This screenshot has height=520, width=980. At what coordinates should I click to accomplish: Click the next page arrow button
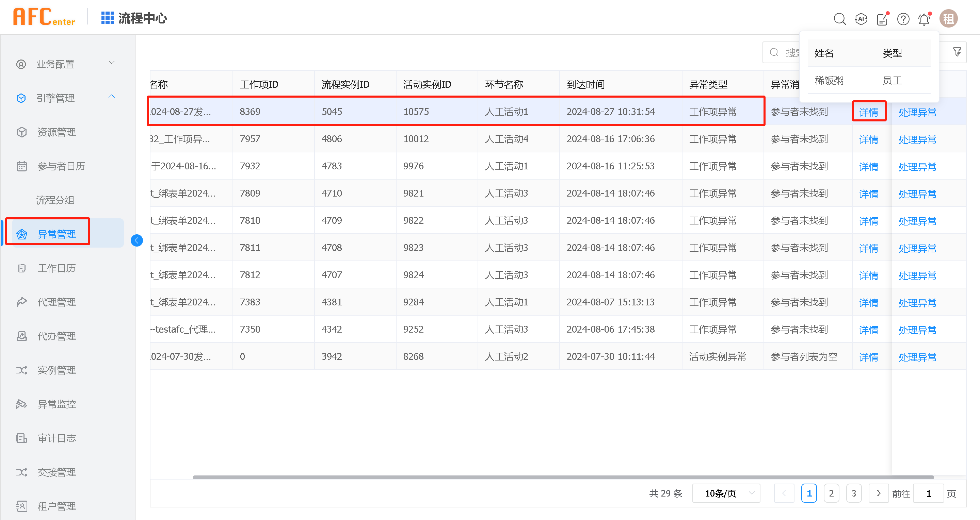click(879, 493)
